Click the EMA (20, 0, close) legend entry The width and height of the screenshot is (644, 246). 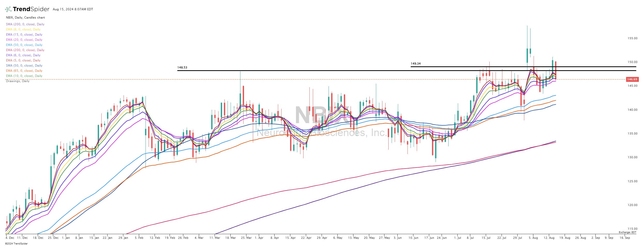coord(24,40)
